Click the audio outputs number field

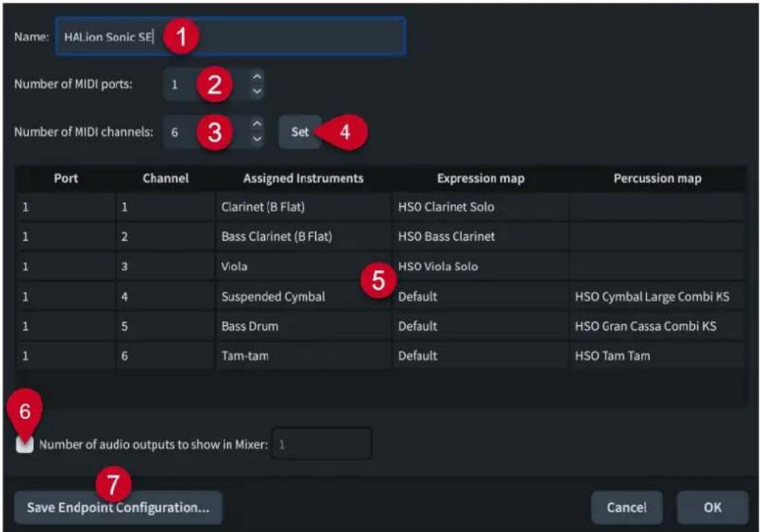click(x=322, y=443)
